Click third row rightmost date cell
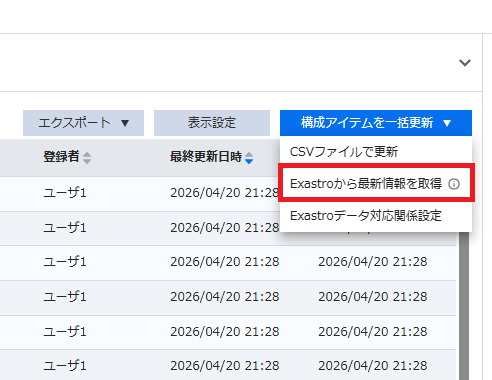This screenshot has height=380, width=492. coord(373,262)
